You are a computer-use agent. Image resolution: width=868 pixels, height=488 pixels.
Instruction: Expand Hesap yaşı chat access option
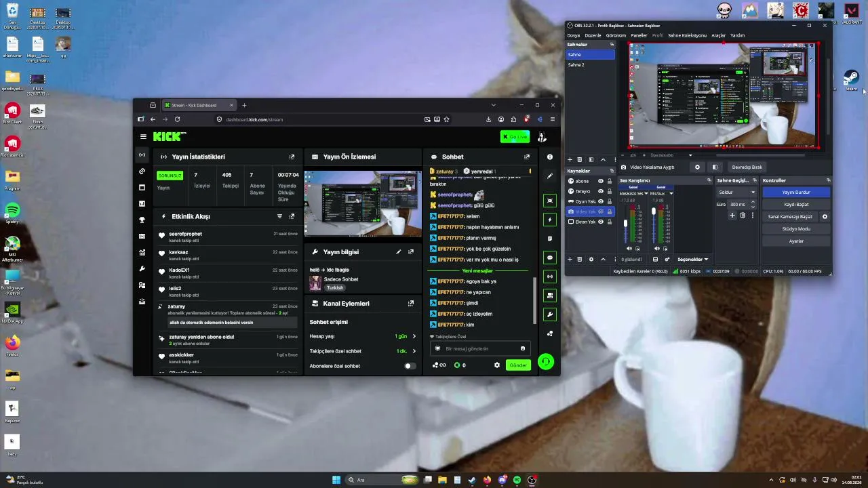point(414,336)
